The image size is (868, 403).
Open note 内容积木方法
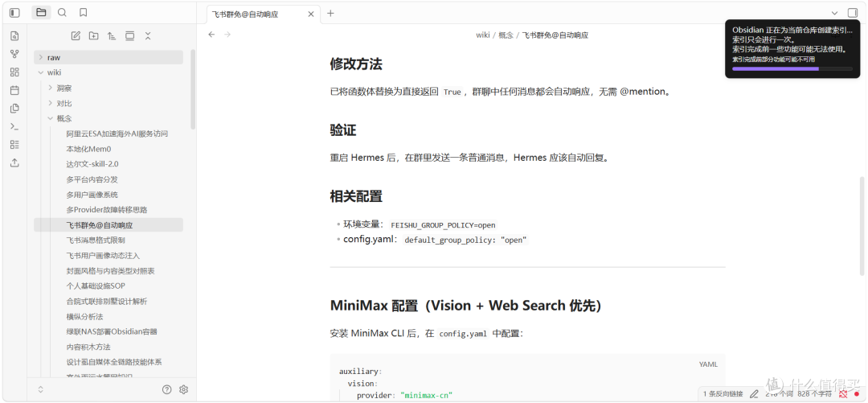coord(88,347)
